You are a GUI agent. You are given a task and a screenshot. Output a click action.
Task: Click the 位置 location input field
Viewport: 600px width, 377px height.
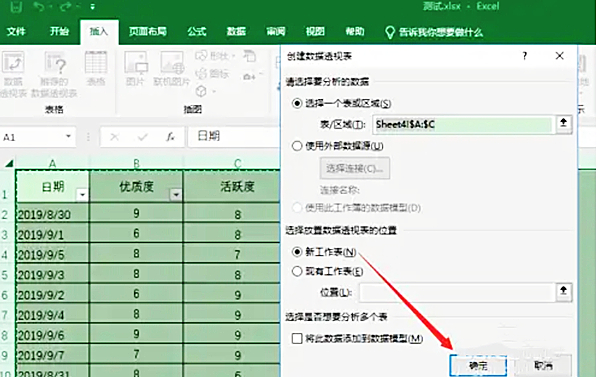pos(457,292)
